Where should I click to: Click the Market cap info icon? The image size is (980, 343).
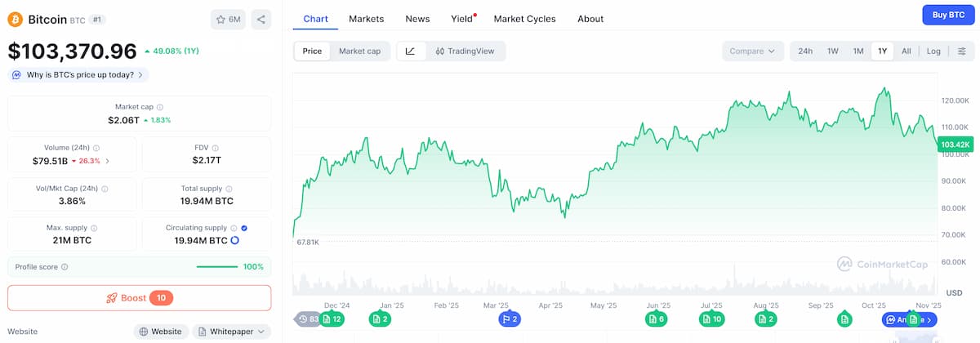(x=160, y=107)
